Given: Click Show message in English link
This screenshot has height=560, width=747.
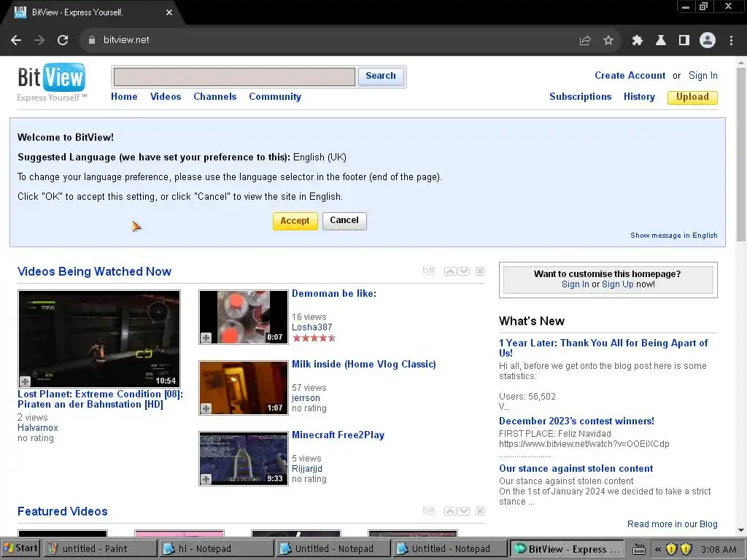Looking at the screenshot, I should coord(673,236).
